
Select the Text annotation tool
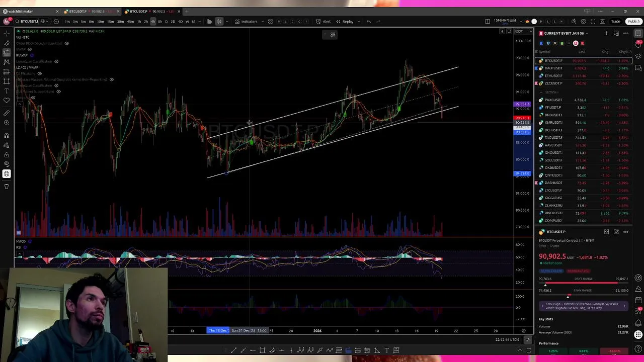click(x=7, y=91)
